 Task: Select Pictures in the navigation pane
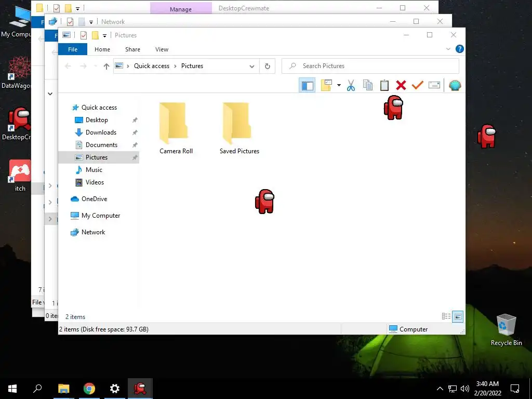tap(99, 157)
